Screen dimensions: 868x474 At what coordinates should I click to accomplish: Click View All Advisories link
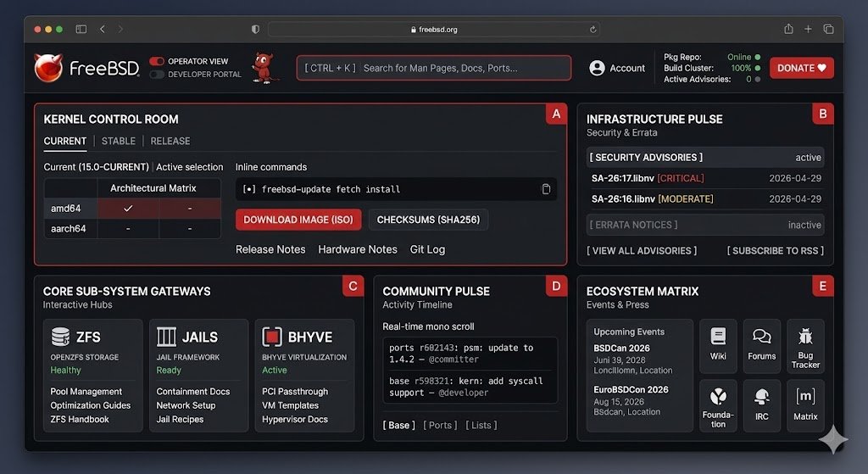642,251
